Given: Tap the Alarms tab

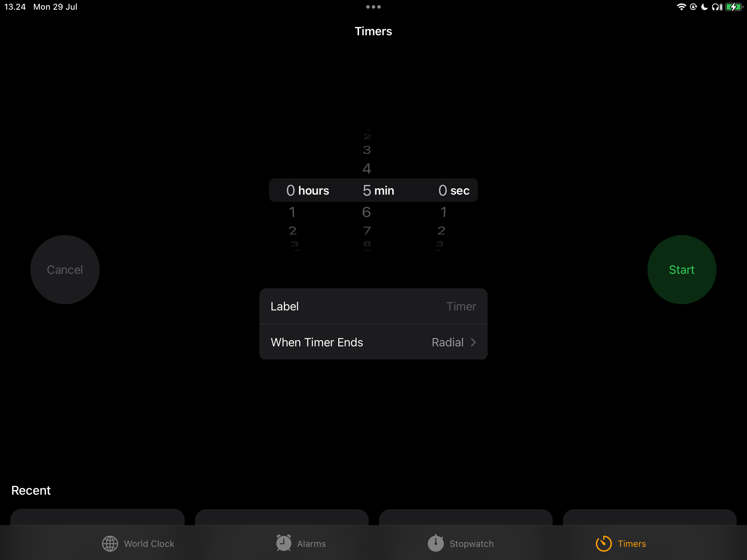Looking at the screenshot, I should point(300,543).
